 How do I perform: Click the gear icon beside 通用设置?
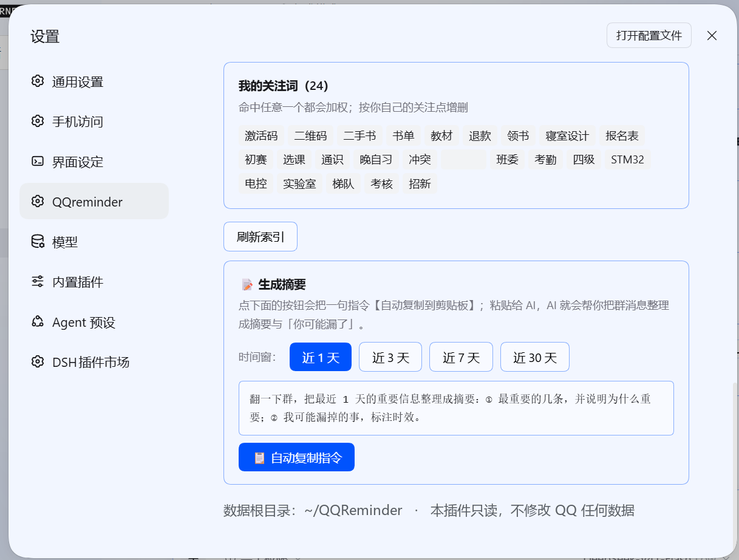coord(38,81)
